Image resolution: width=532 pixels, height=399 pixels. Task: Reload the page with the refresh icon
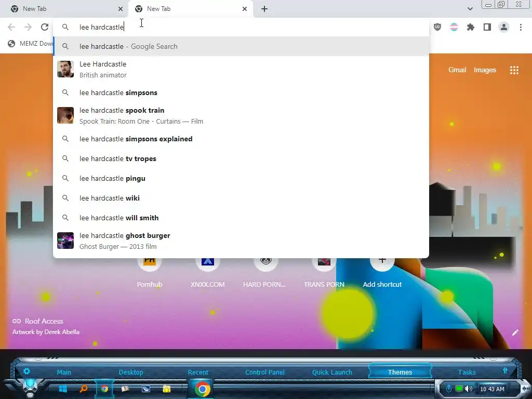(45, 27)
